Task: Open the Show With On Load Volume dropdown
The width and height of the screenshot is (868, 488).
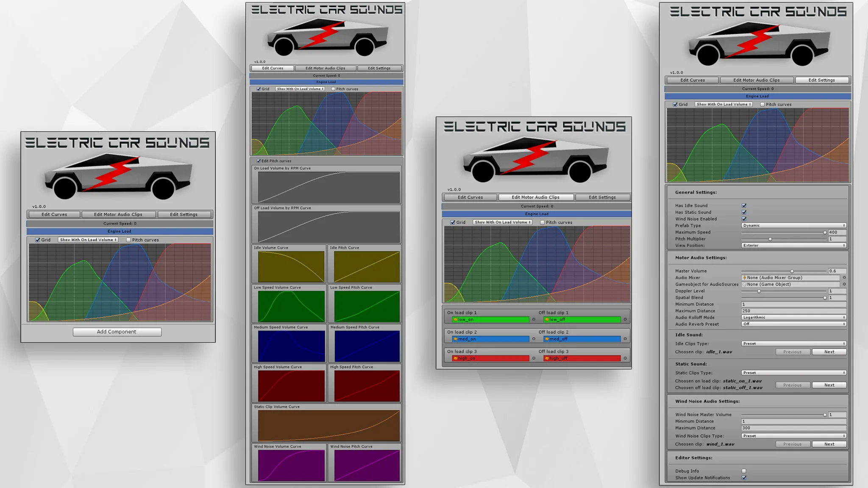Action: point(503,222)
